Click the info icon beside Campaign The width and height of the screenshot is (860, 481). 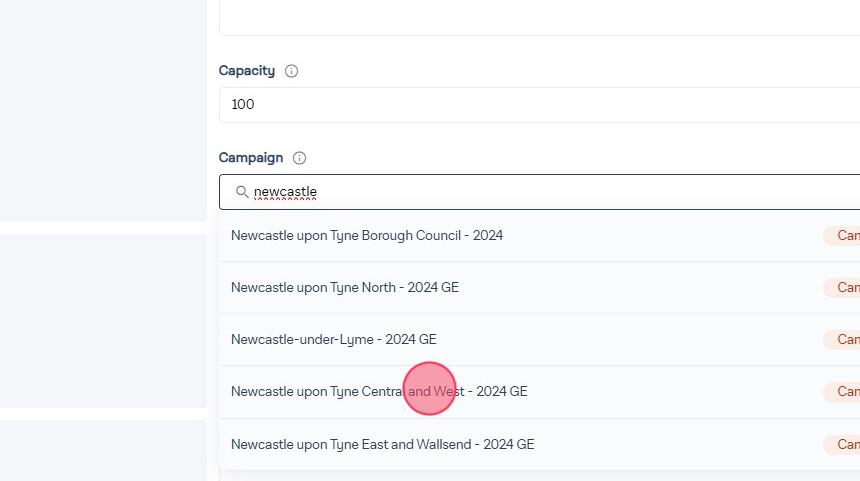tap(299, 158)
